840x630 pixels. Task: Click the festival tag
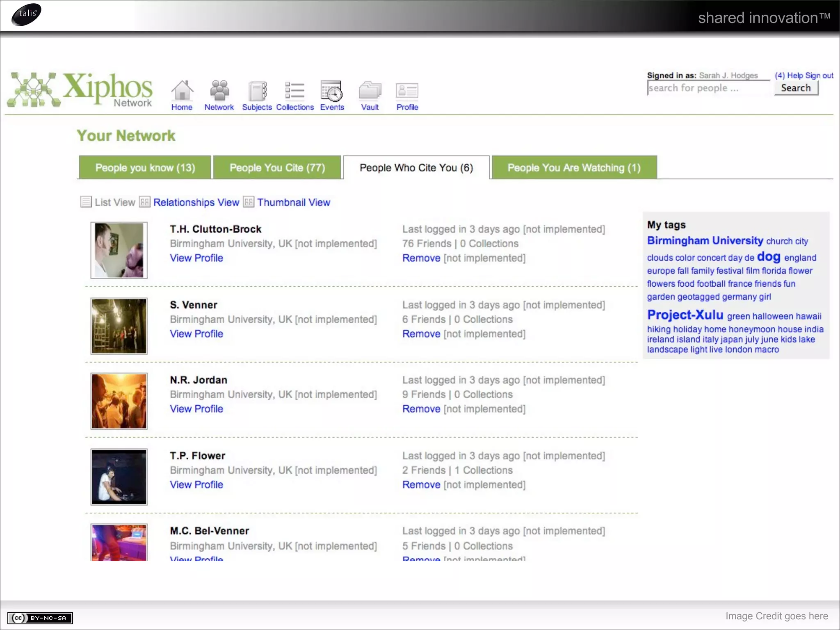pyautogui.click(x=730, y=271)
